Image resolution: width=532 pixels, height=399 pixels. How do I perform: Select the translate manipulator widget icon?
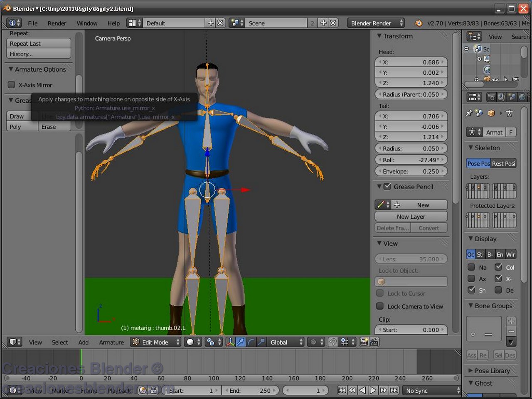tap(241, 342)
